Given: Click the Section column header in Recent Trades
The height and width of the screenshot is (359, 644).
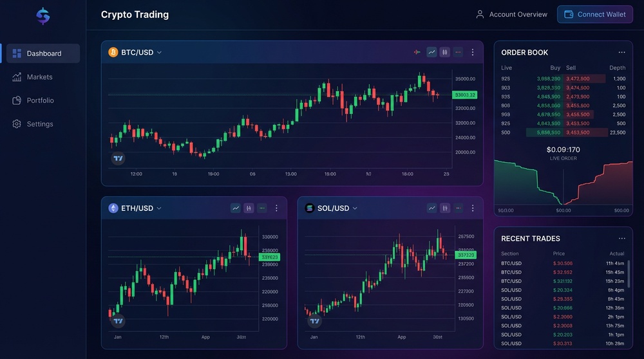Looking at the screenshot, I should [x=509, y=253].
